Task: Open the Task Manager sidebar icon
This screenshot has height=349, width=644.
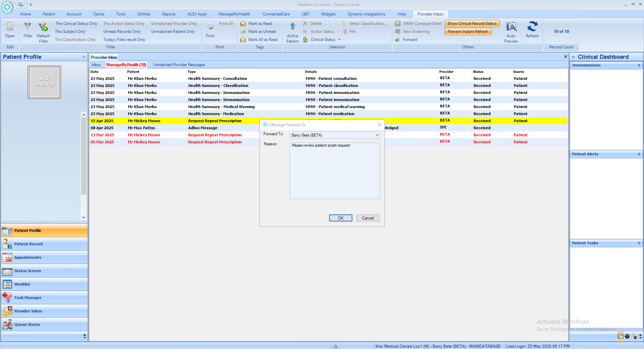Action: tap(7, 298)
